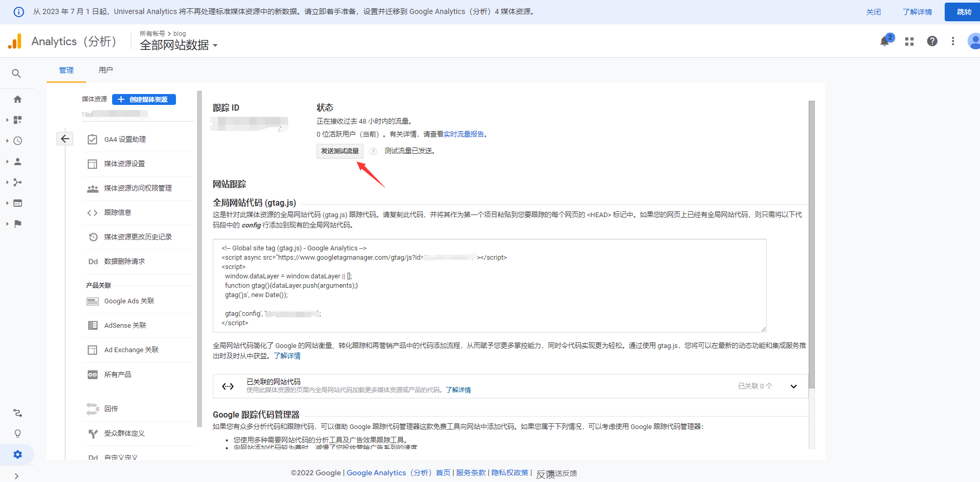Image resolution: width=980 pixels, height=482 pixels.
Task: Open the Attribution icon in sidebar
Action: 18,413
